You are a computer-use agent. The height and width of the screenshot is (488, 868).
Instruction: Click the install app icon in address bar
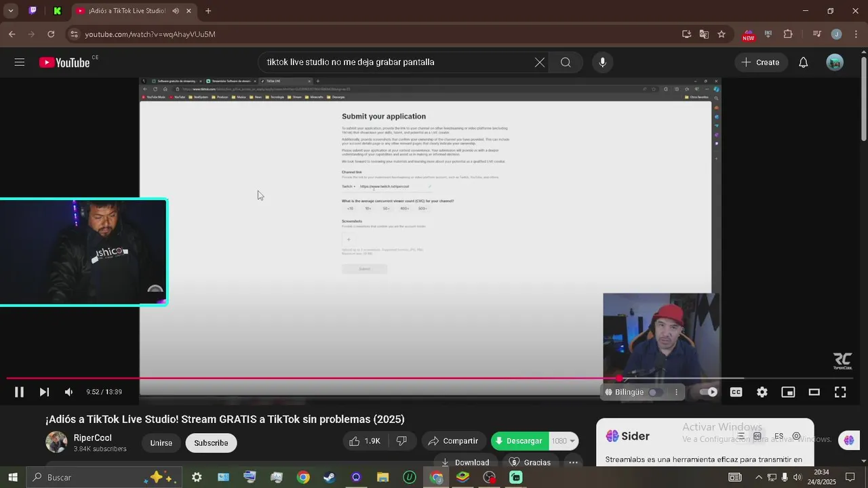(x=686, y=34)
